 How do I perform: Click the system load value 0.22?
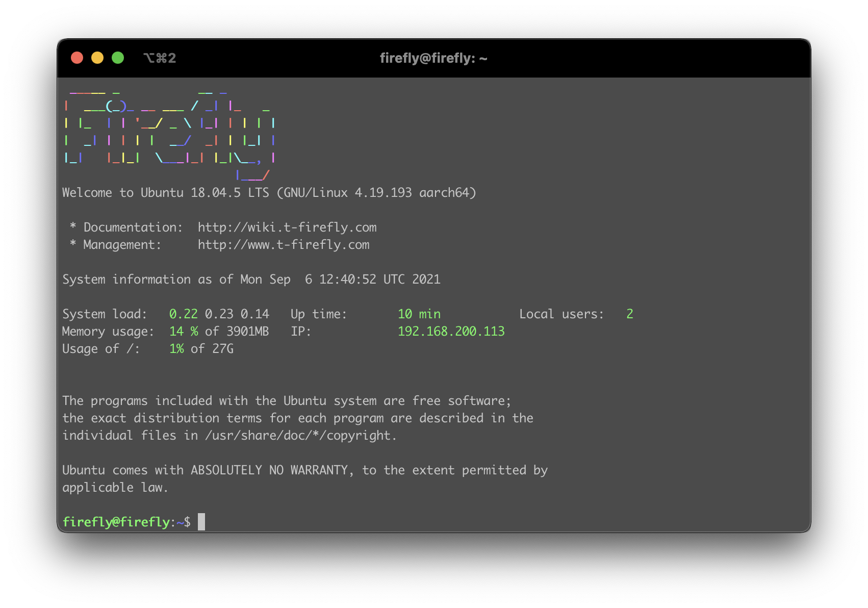click(183, 314)
